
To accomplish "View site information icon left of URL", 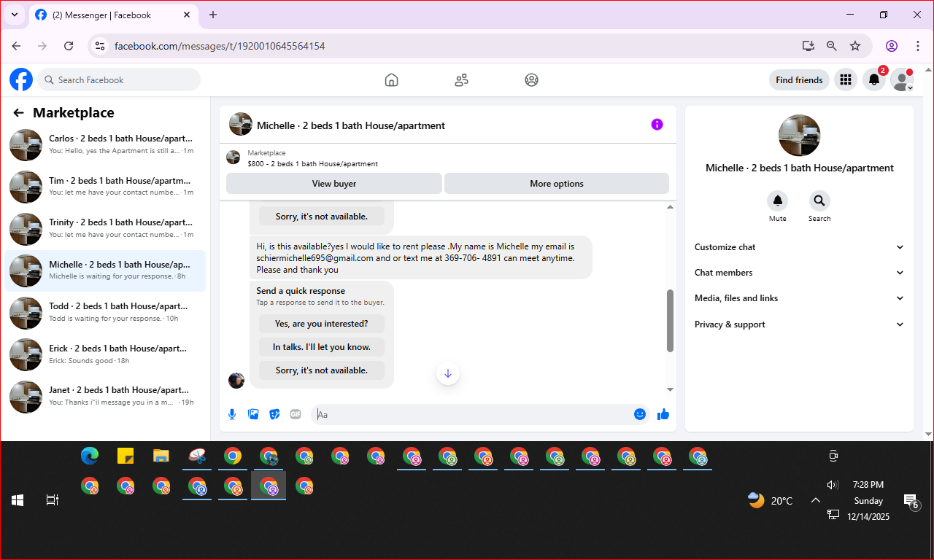I will click(x=101, y=46).
